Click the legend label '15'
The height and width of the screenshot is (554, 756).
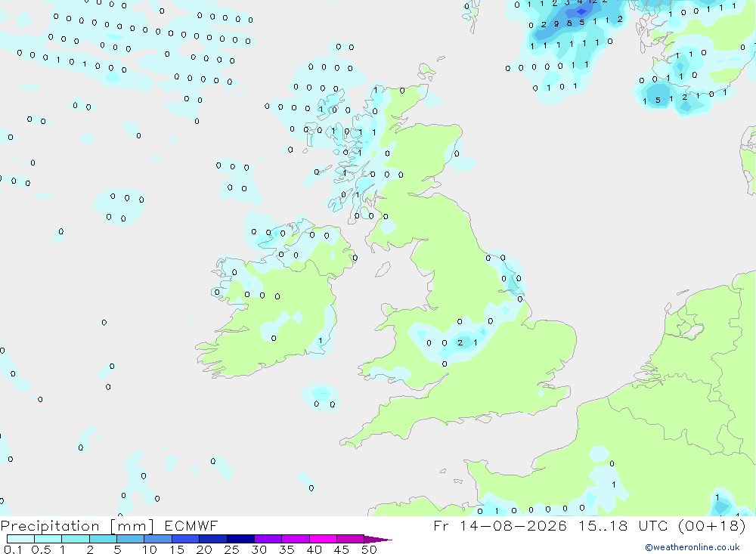177,549
